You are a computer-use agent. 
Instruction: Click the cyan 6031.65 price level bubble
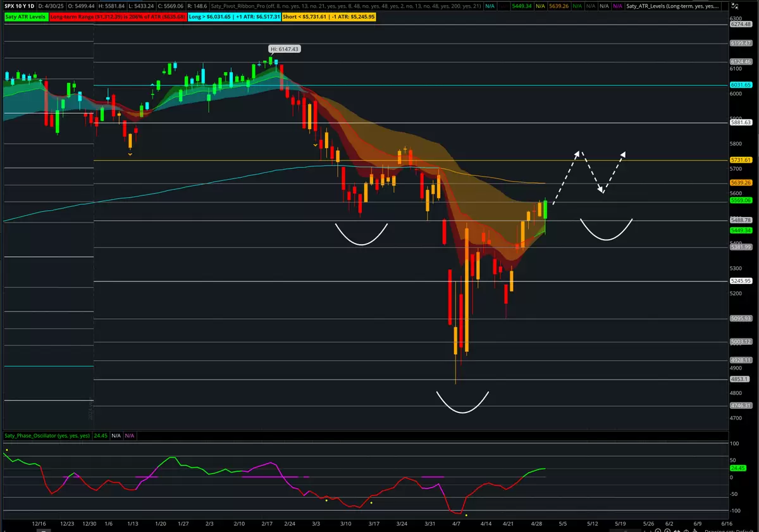click(739, 85)
